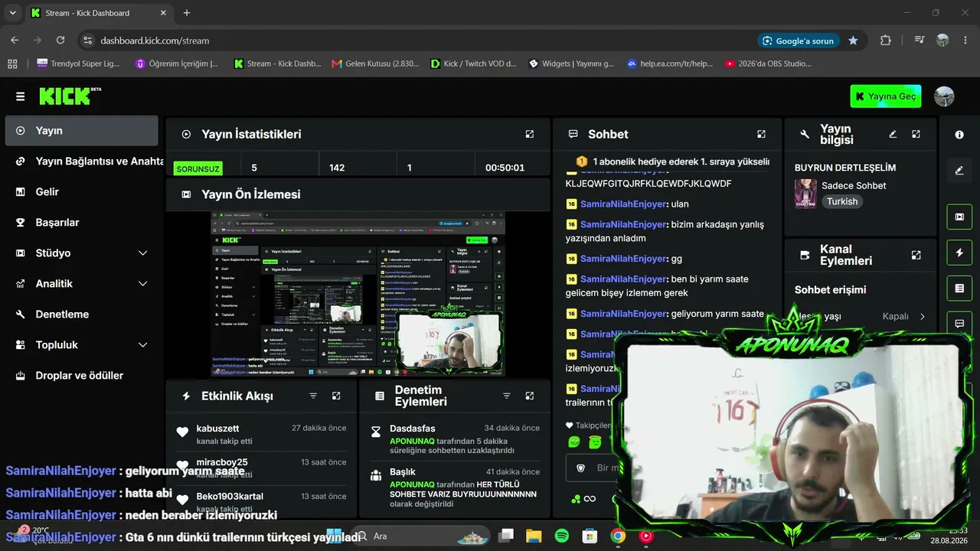
Task: Open filter options for Denetim Eylemleri
Action: pyautogui.click(x=506, y=396)
